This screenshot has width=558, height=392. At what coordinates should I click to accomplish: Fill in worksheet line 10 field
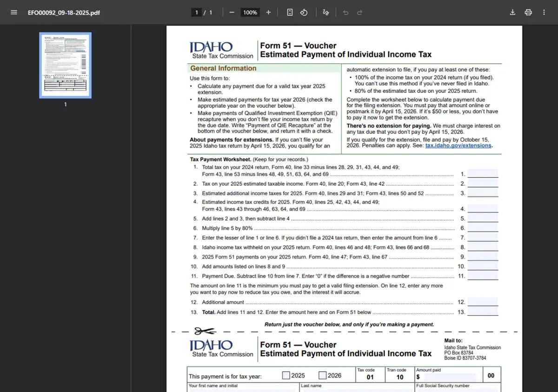pyautogui.click(x=483, y=266)
